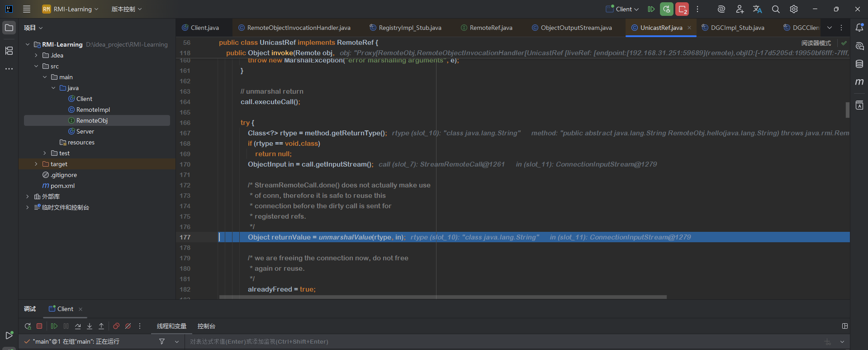Open the RemoteImpl class in project tree

tap(93, 110)
